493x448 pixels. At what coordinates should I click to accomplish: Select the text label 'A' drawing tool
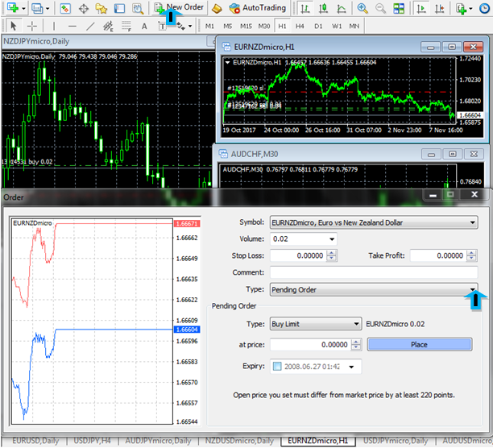(143, 26)
